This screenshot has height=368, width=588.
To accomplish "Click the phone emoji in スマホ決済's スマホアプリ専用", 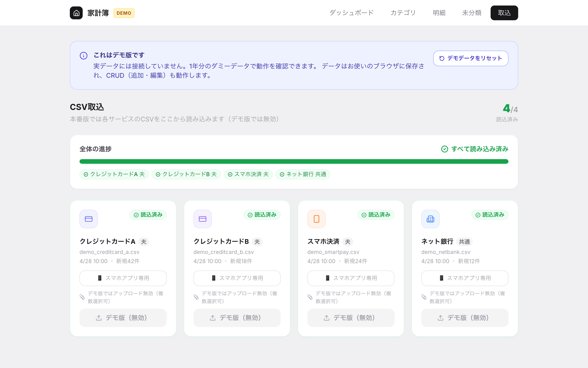I will (328, 278).
